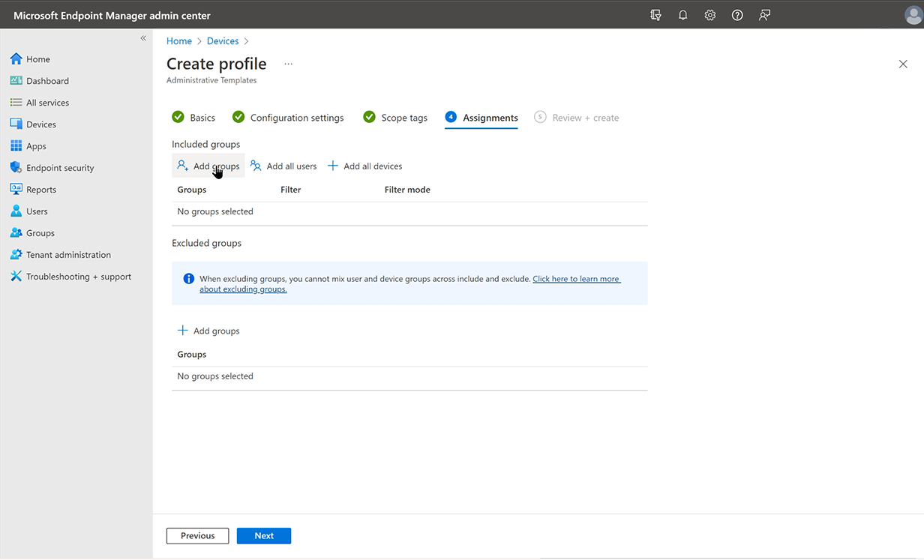924x560 pixels.
Task: Click the All services list icon
Action: pos(16,103)
